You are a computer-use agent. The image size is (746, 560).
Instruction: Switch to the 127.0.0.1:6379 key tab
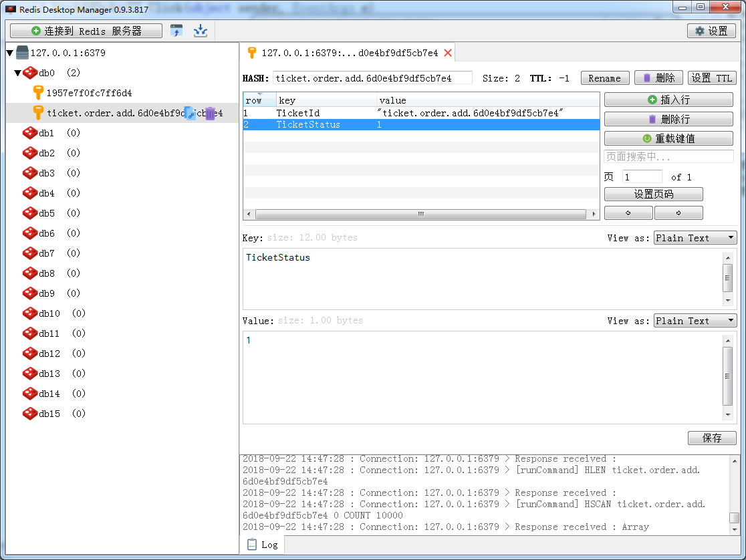(349, 53)
